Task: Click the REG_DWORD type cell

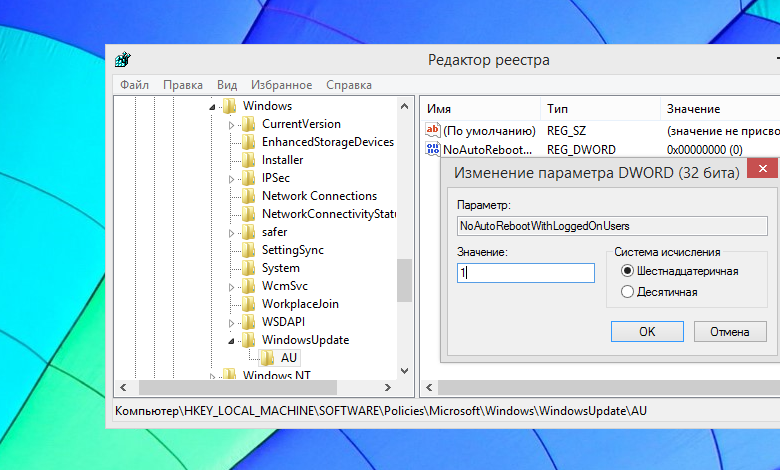Action: coord(582,149)
